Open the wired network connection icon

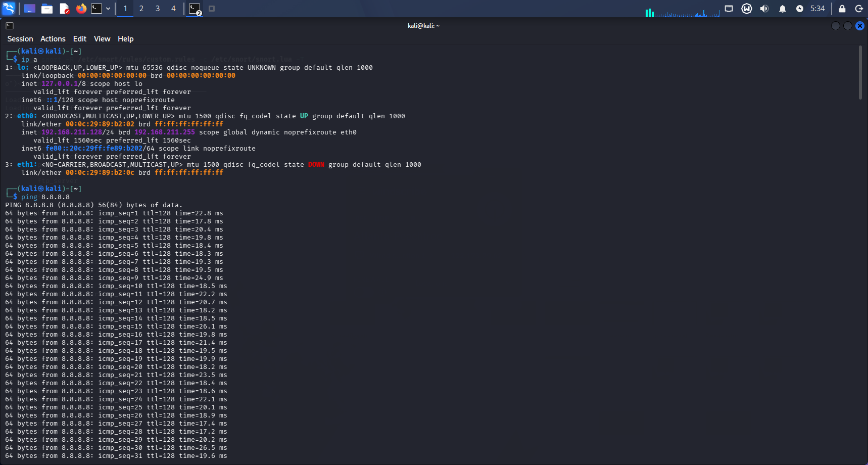(x=729, y=9)
